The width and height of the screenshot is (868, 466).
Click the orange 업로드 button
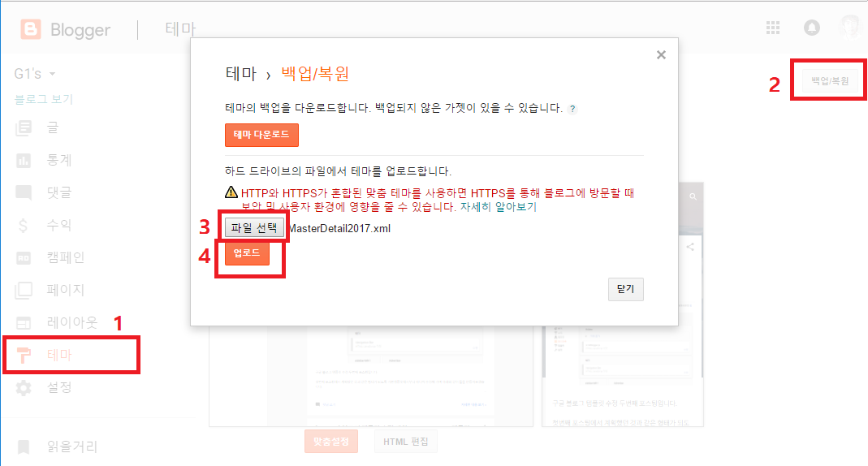tap(247, 253)
